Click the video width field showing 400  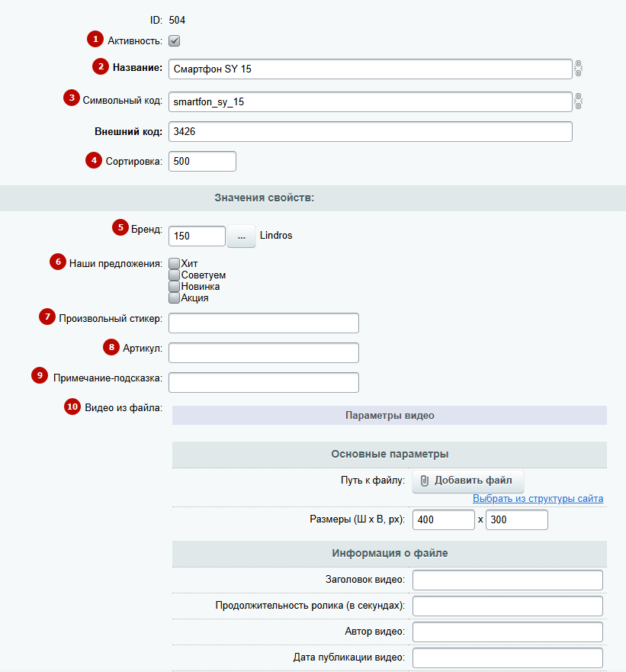coord(444,520)
